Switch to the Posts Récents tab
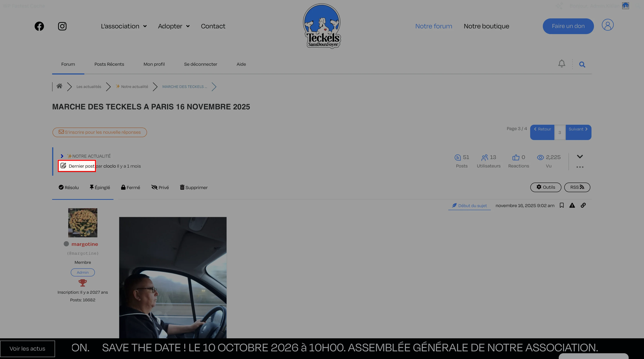This screenshot has width=644, height=359. tap(109, 64)
